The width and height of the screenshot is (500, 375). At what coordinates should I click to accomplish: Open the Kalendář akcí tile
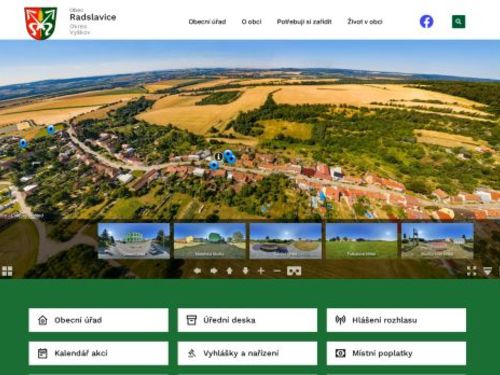99,353
